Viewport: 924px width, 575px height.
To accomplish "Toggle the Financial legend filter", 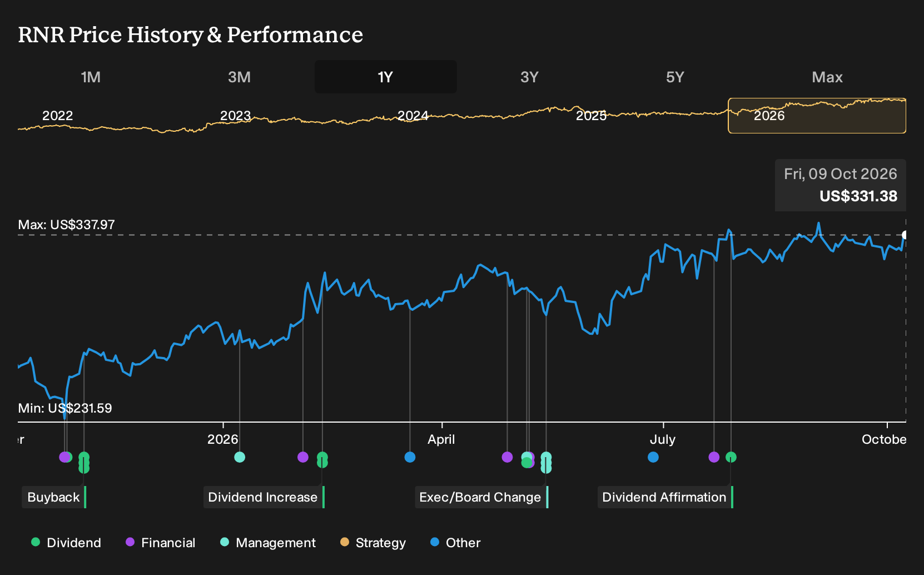I will pos(160,543).
